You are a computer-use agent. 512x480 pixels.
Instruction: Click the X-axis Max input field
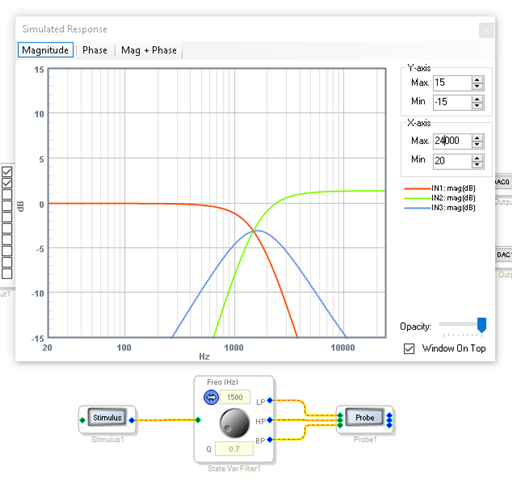click(452, 141)
